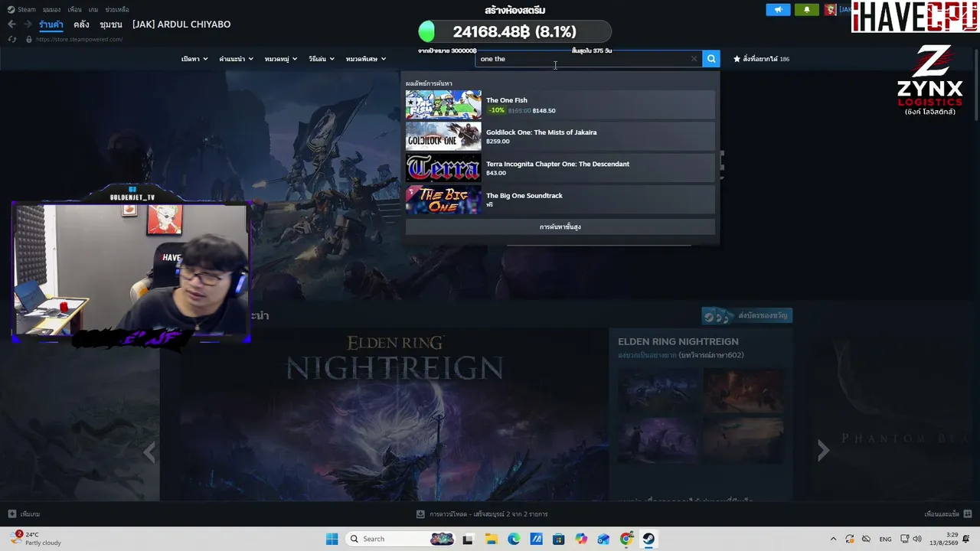Open Steam announcements megaphone button
This screenshot has width=980, height=551.
(x=778, y=10)
